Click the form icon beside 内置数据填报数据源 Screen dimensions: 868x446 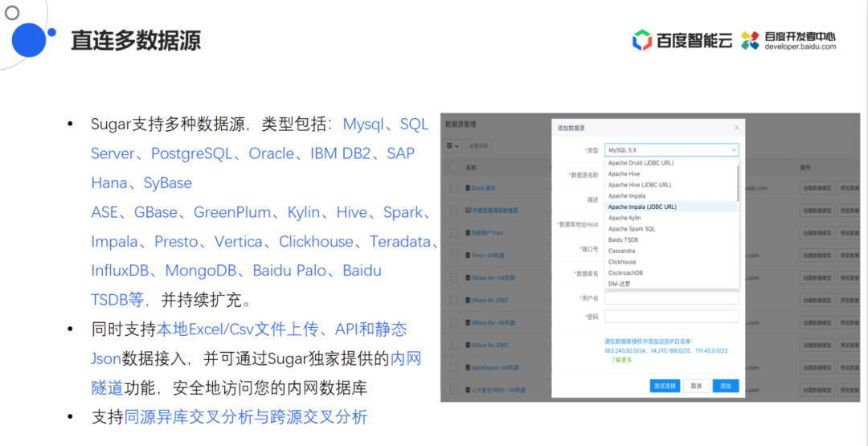click(x=468, y=211)
